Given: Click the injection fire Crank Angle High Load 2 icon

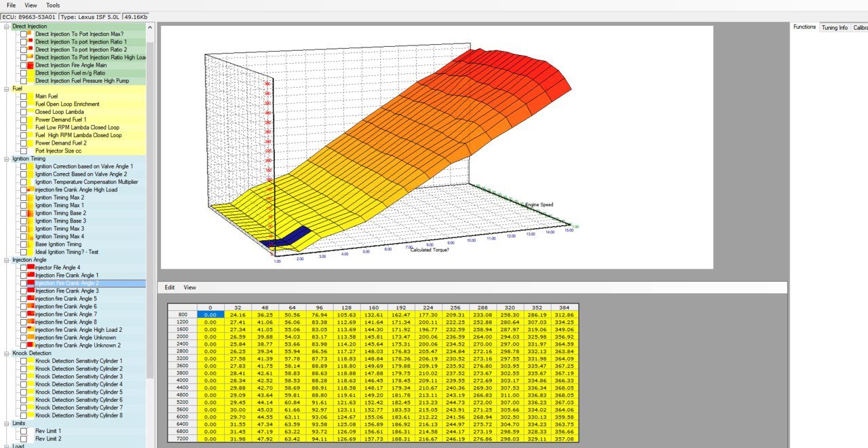Looking at the screenshot, I should pos(31,330).
